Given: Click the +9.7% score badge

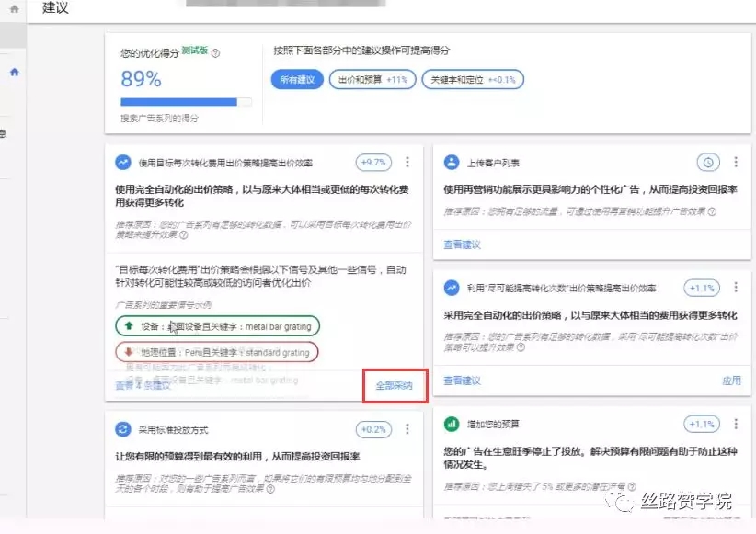Looking at the screenshot, I should point(373,163).
